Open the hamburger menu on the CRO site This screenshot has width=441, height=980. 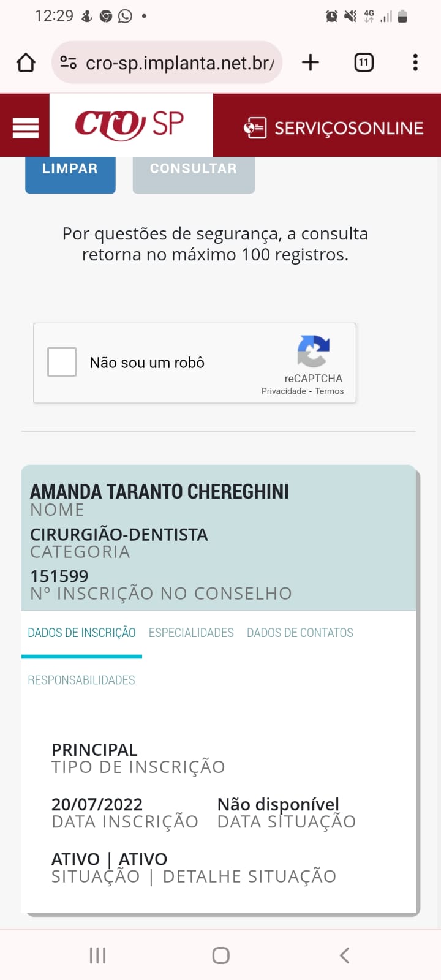pos(25,127)
